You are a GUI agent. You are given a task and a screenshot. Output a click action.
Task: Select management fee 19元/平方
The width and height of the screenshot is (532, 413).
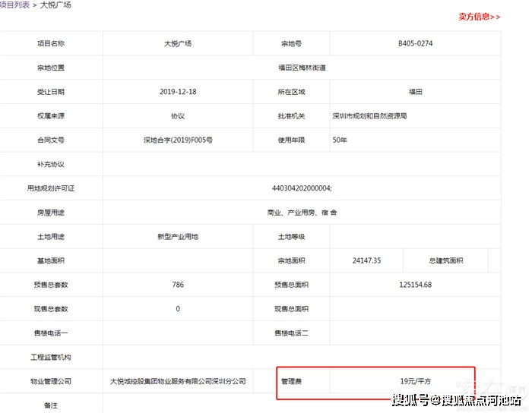tap(415, 381)
